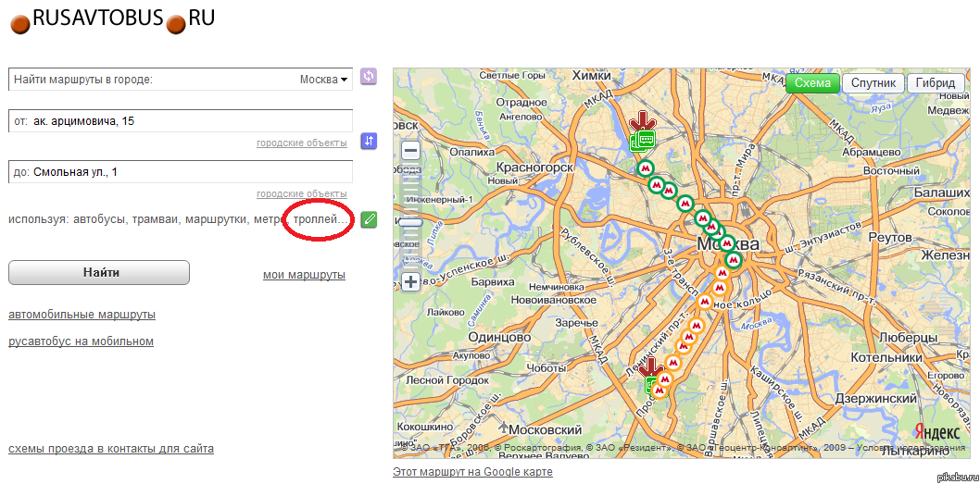Open Этот маршрут на Google карте link

pyautogui.click(x=472, y=472)
